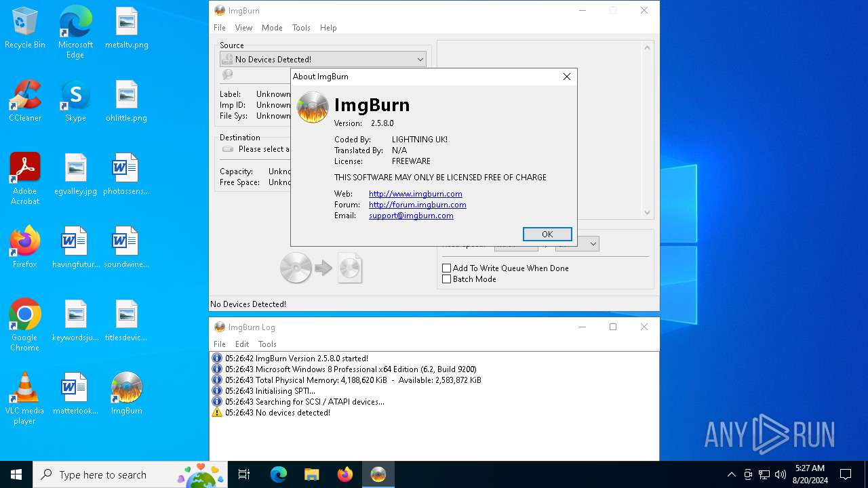Open VLC media player shortcut
The image size is (868, 488).
pyautogui.click(x=25, y=399)
